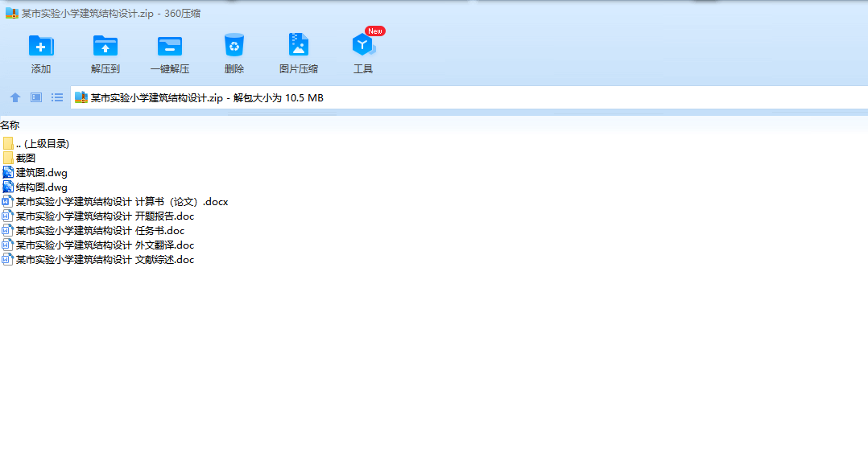Screen dimensions: 868x453
Task: Choose 一键解压 one-click extract icon
Action: point(169,46)
